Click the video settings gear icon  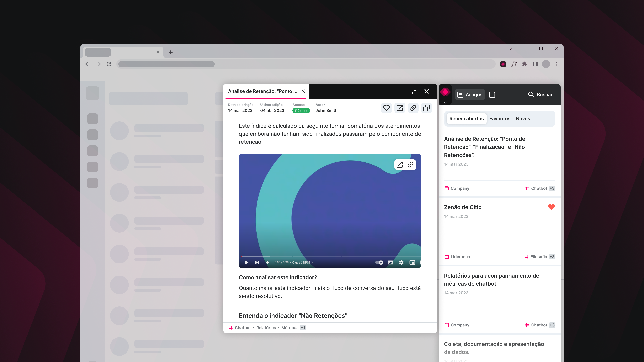[x=401, y=263]
